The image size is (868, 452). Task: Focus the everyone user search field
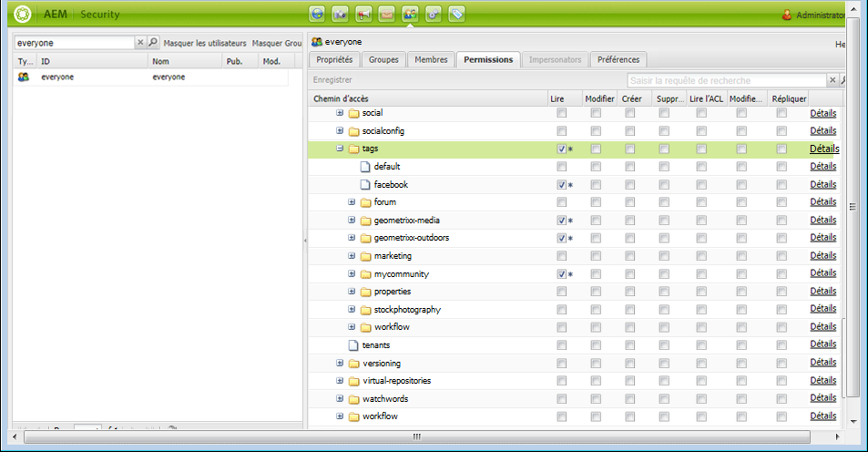[x=74, y=43]
